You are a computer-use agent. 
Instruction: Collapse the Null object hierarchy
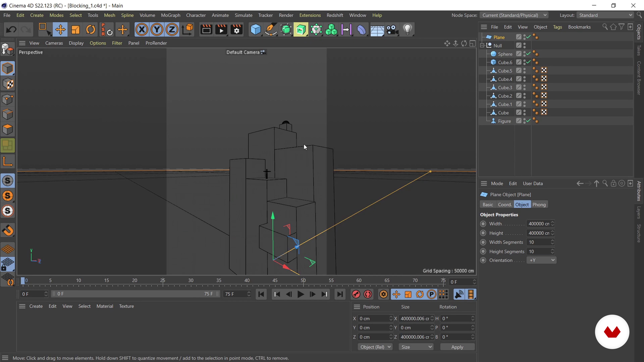482,45
